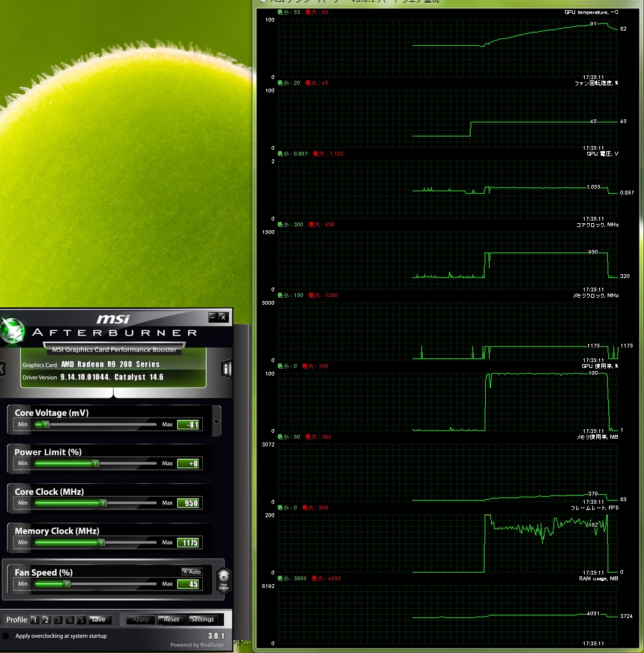
Task: Click the Kombustor 'K' button on left edge
Action: pyautogui.click(x=2, y=369)
